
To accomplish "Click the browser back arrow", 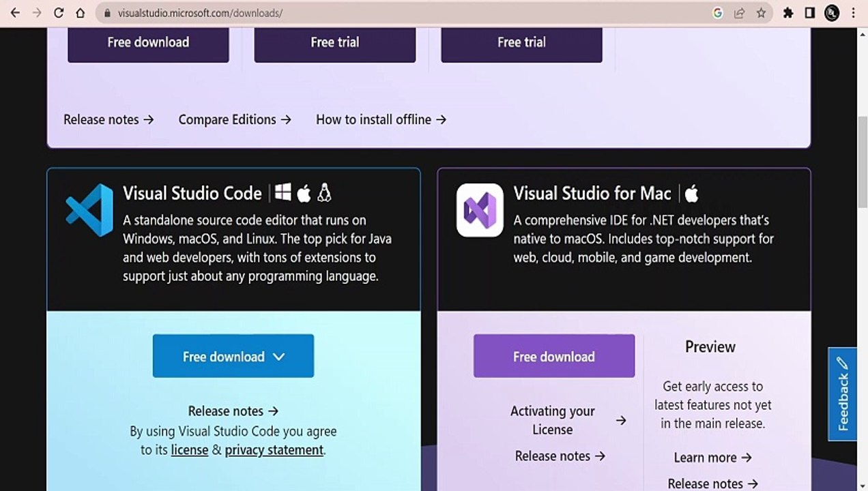I will pos(15,13).
